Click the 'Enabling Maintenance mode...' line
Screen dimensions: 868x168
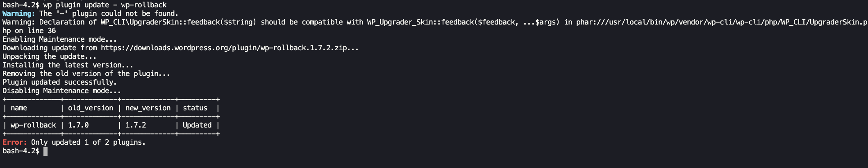coord(60,39)
